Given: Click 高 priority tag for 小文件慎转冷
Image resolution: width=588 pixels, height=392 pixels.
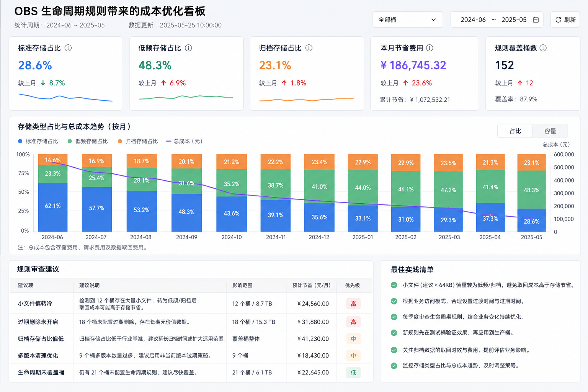Looking at the screenshot, I should click(353, 304).
